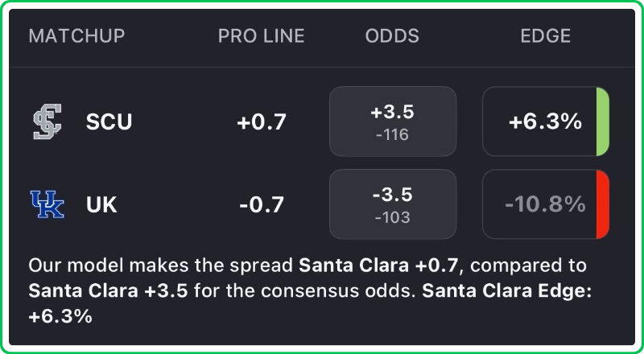Click the green edge indicator bar
Viewport: 644px width, 354px height.
click(x=602, y=121)
